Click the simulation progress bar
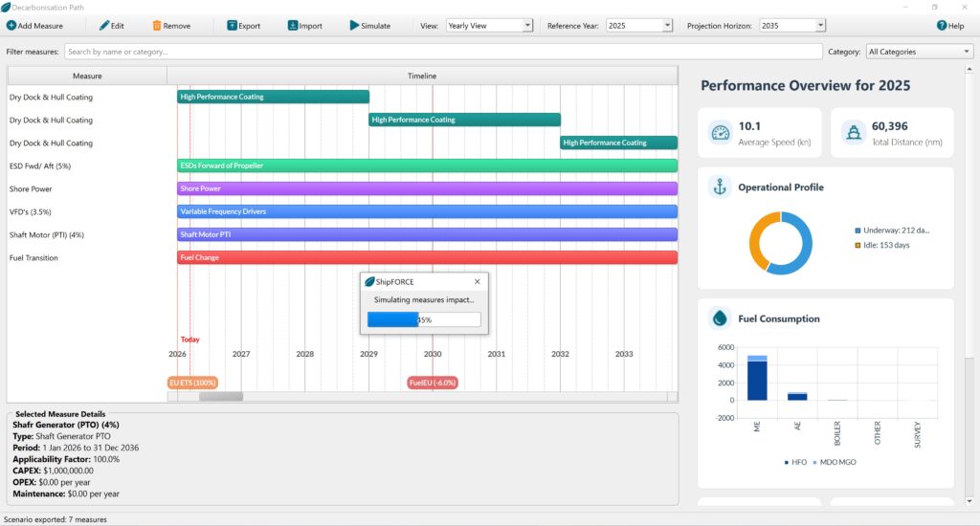The height and width of the screenshot is (526, 980). point(424,319)
